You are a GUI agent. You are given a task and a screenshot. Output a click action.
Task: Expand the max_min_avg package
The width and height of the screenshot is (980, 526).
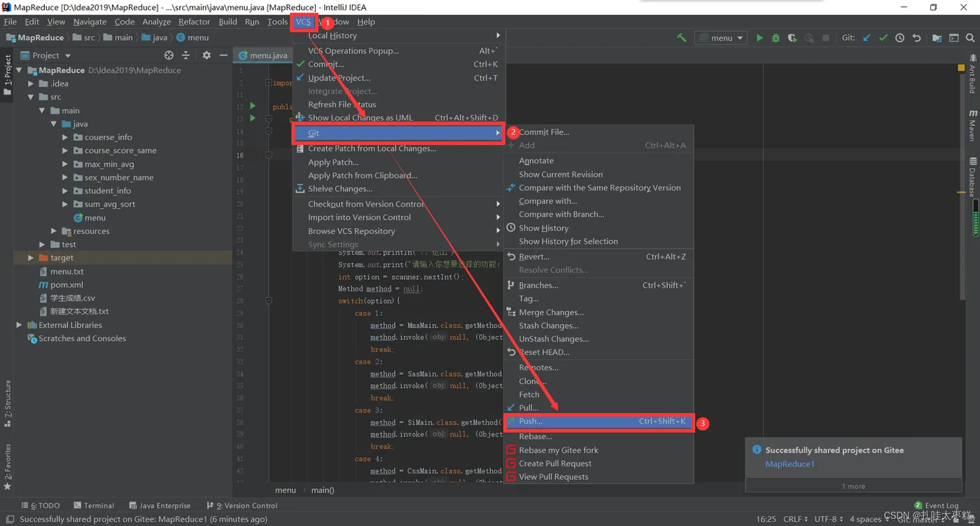(x=65, y=164)
